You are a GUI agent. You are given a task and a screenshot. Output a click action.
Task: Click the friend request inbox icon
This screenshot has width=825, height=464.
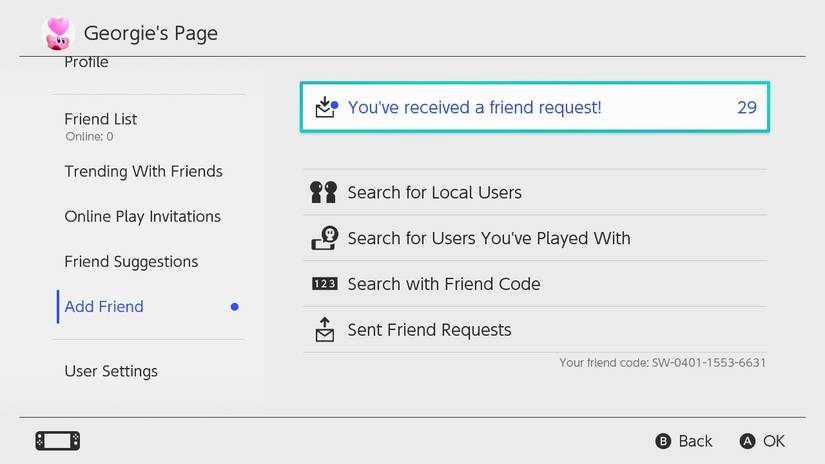(325, 107)
